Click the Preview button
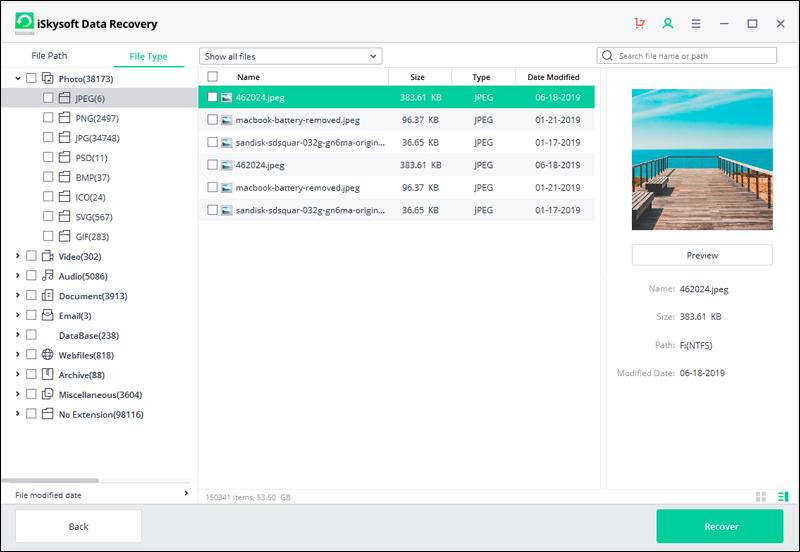Screen dimensions: 800x552 (x=702, y=255)
